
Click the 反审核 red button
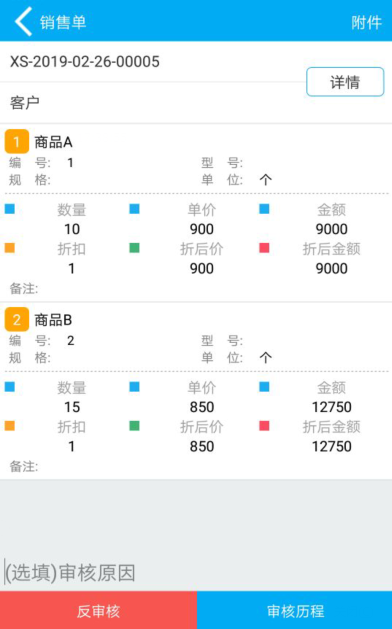click(x=98, y=610)
